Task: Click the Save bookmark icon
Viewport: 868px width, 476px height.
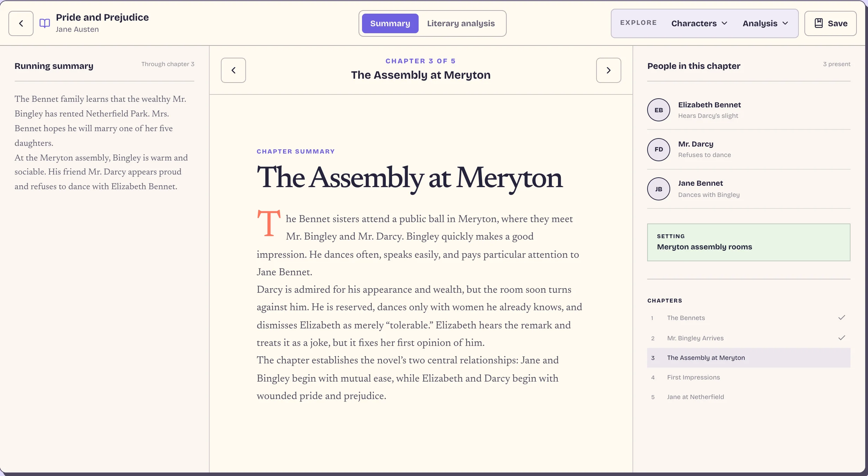Action: tap(819, 23)
